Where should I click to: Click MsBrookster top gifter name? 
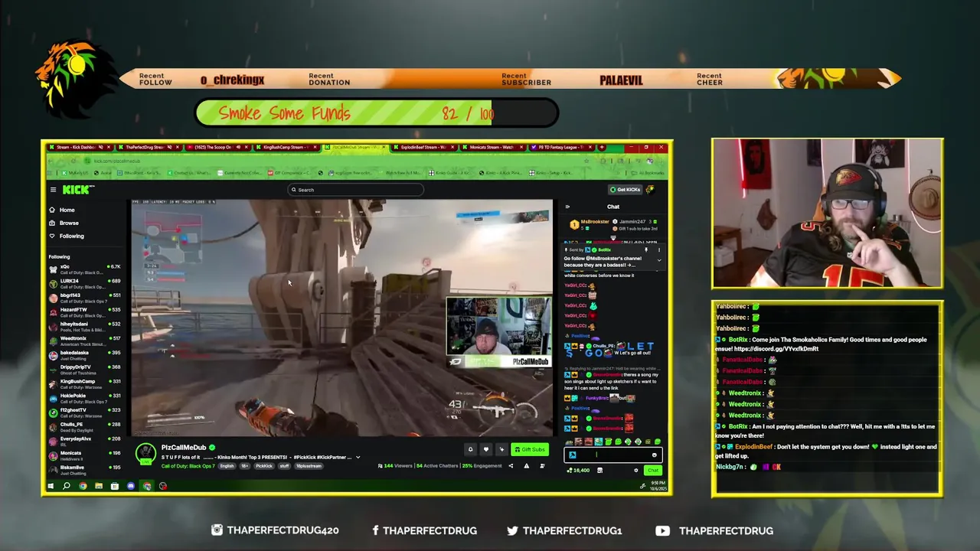coord(595,222)
